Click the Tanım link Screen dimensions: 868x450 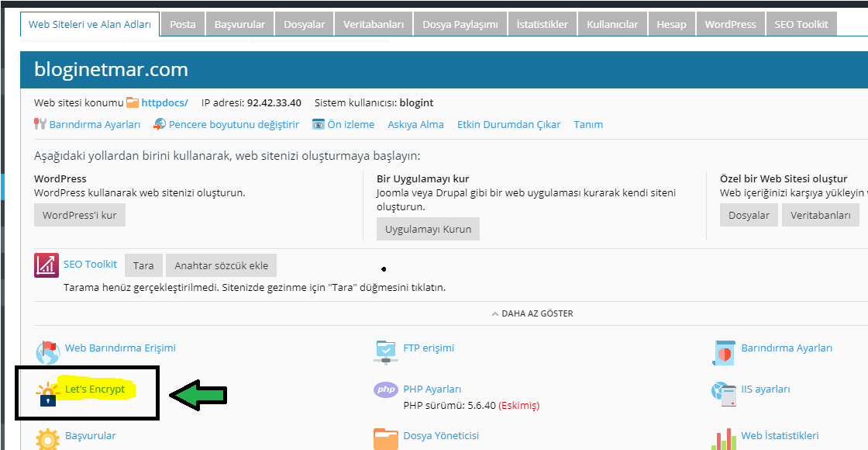pyautogui.click(x=588, y=124)
